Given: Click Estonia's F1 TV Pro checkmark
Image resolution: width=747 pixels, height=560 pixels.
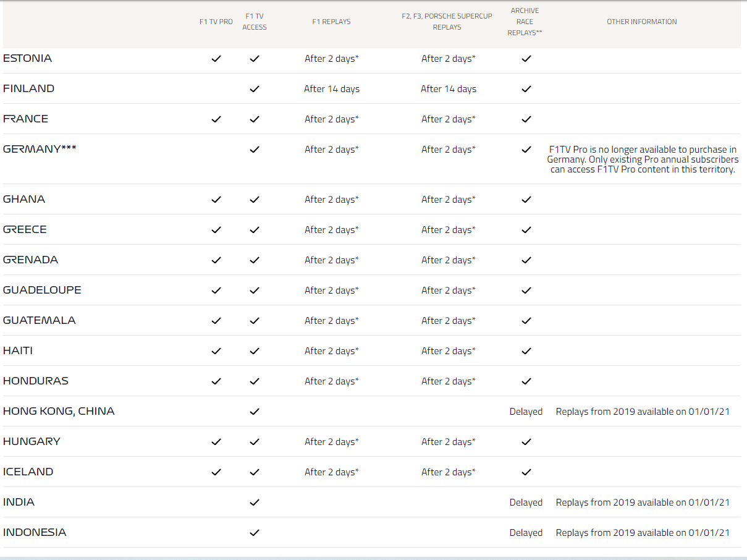Looking at the screenshot, I should [x=216, y=59].
